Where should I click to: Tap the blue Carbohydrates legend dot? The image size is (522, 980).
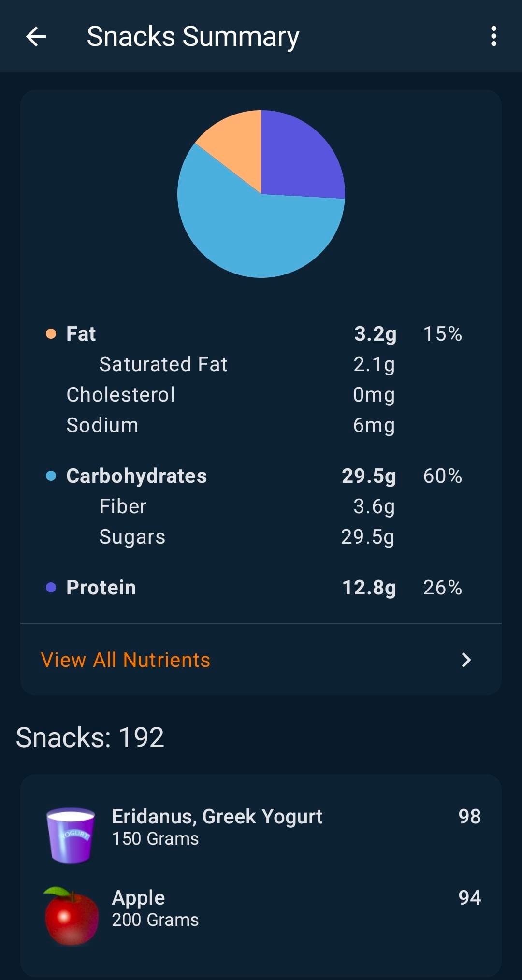coord(51,476)
